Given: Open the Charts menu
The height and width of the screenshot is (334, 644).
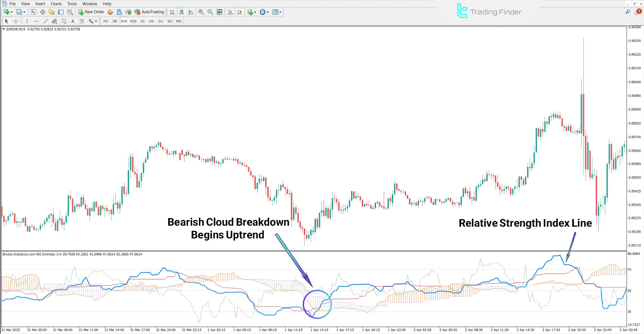Looking at the screenshot, I should 56,4.
